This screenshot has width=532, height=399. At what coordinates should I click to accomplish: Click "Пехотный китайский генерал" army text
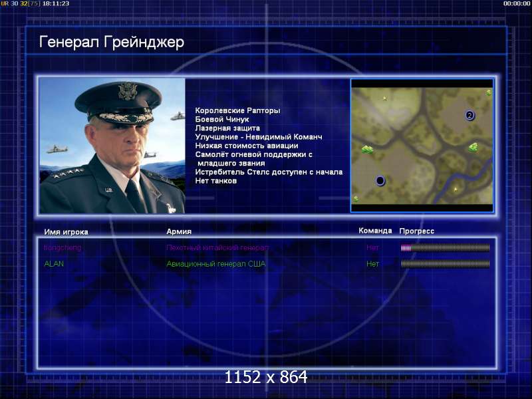pos(217,247)
